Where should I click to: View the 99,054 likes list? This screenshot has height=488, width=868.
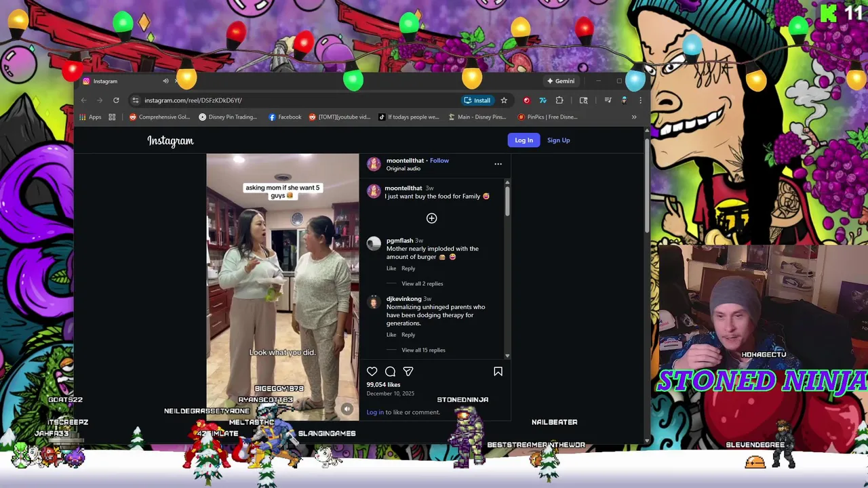383,385
